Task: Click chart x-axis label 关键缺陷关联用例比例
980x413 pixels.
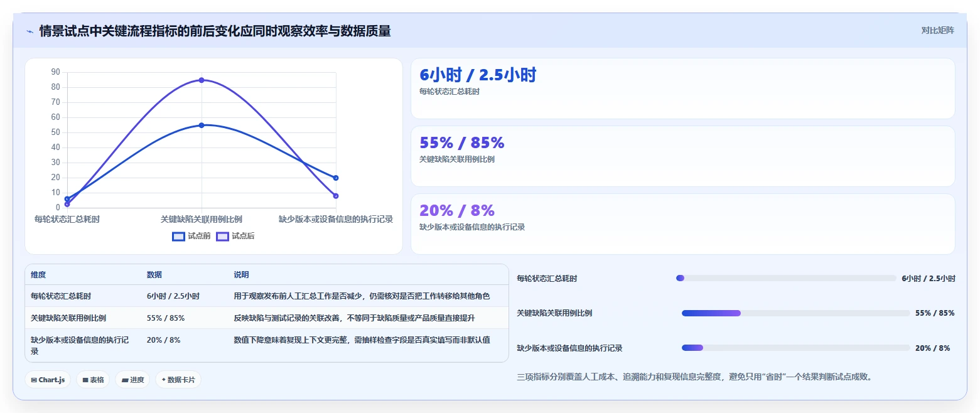Action: tap(202, 219)
